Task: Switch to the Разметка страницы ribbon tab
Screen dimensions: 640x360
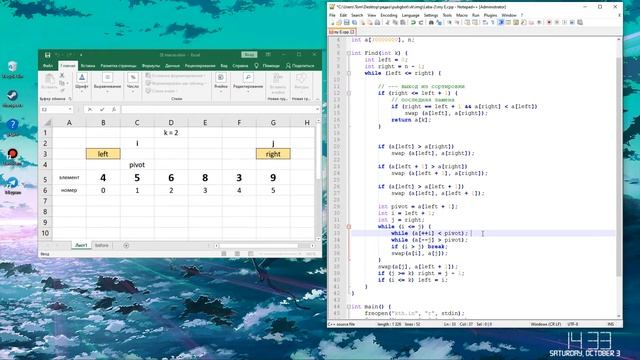Action: coord(118,66)
